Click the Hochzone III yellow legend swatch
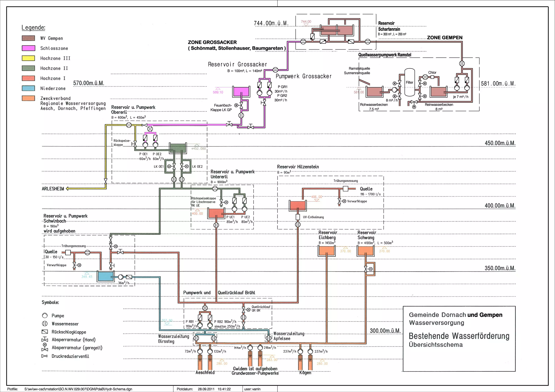The width and height of the screenshot is (555, 392). (28, 58)
